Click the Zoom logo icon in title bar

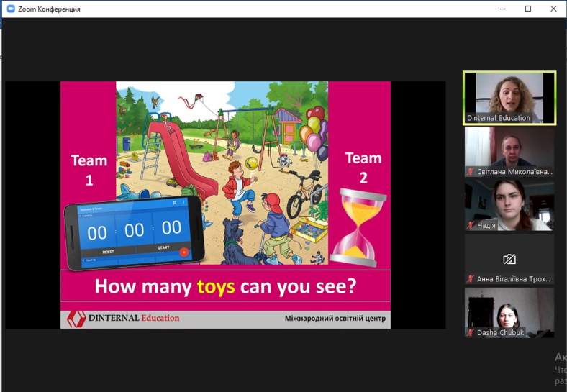11,9
